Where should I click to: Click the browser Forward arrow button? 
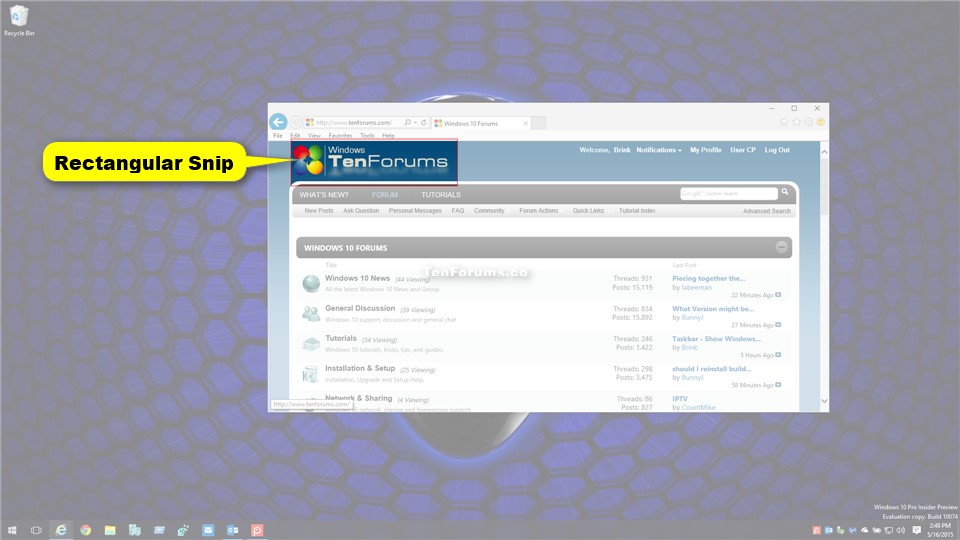click(x=295, y=122)
